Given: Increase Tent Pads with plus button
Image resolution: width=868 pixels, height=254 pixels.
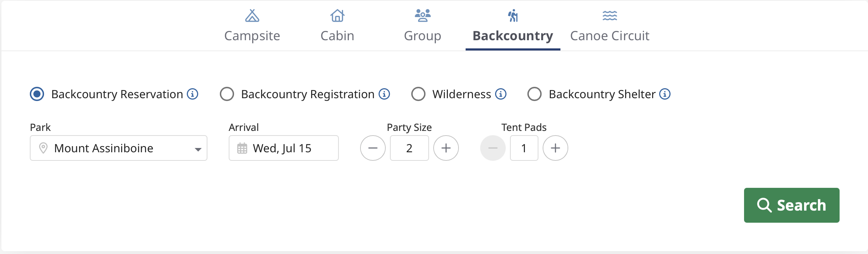Looking at the screenshot, I should click(x=555, y=148).
